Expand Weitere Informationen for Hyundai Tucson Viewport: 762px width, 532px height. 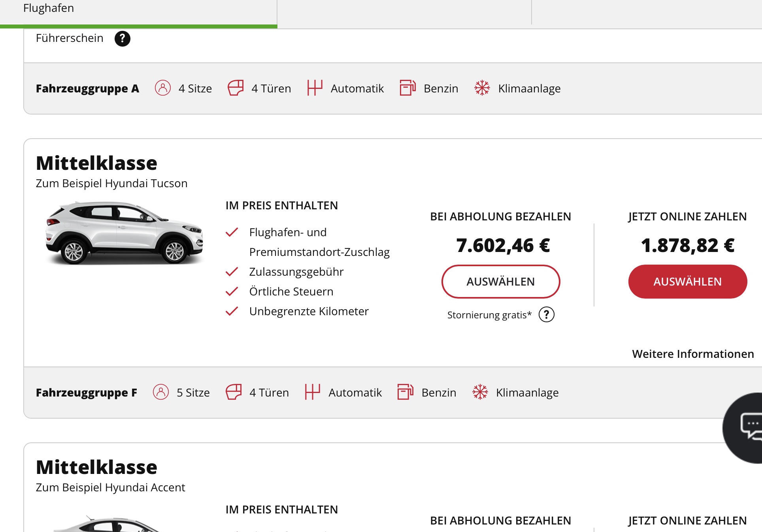692,354
